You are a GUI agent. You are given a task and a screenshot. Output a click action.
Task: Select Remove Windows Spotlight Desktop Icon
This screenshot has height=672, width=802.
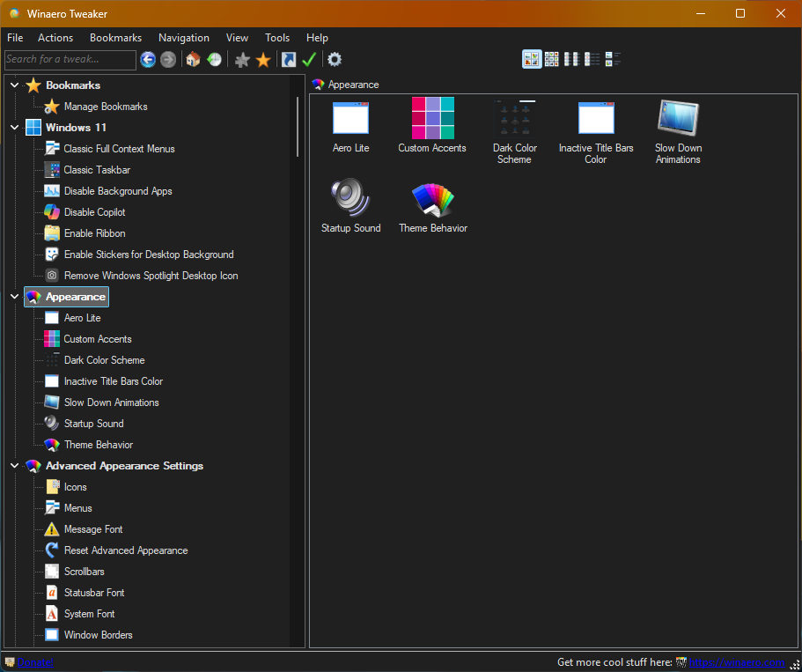151,276
